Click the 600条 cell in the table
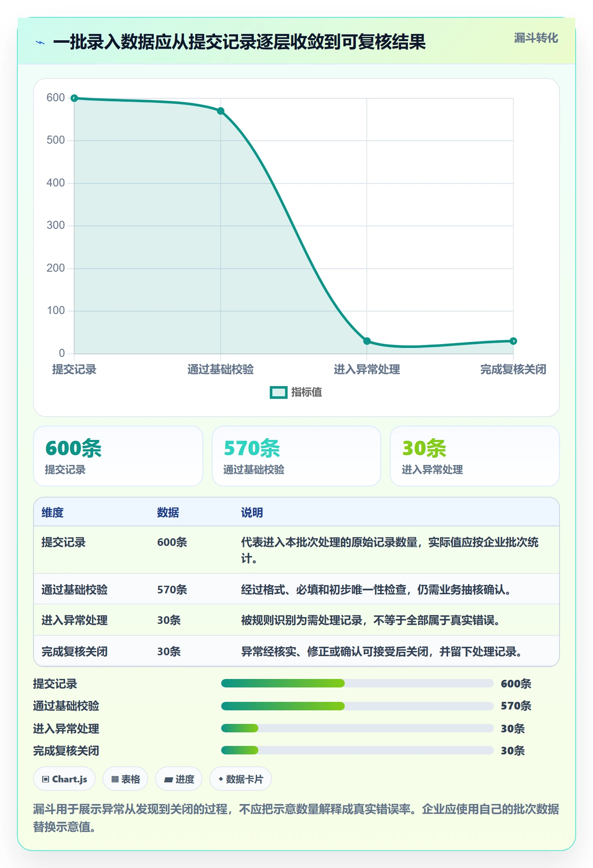The height and width of the screenshot is (868, 593). (x=172, y=542)
